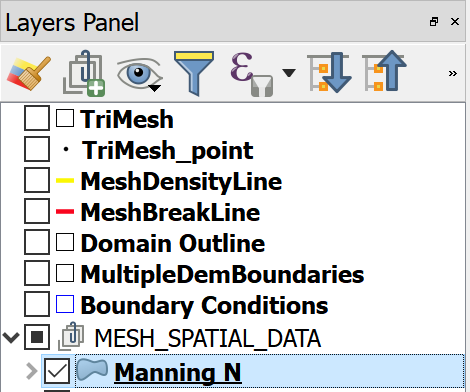470x392 pixels.
Task: Click the Collapse All icon
Action: [384, 71]
